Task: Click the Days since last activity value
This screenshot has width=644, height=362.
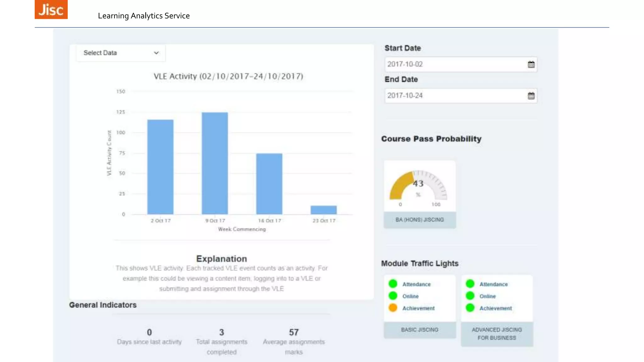Action: (149, 332)
